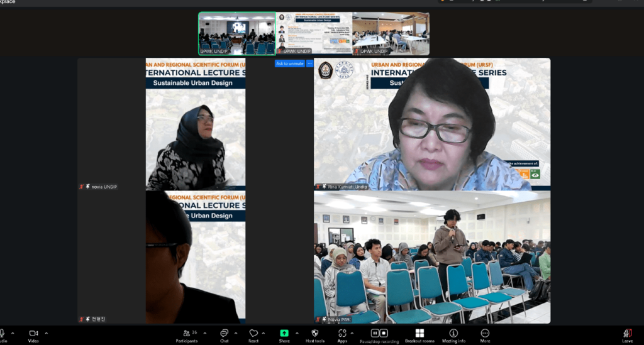Open Meeting info
Screen dimensions: 644x345
[x=453, y=334]
